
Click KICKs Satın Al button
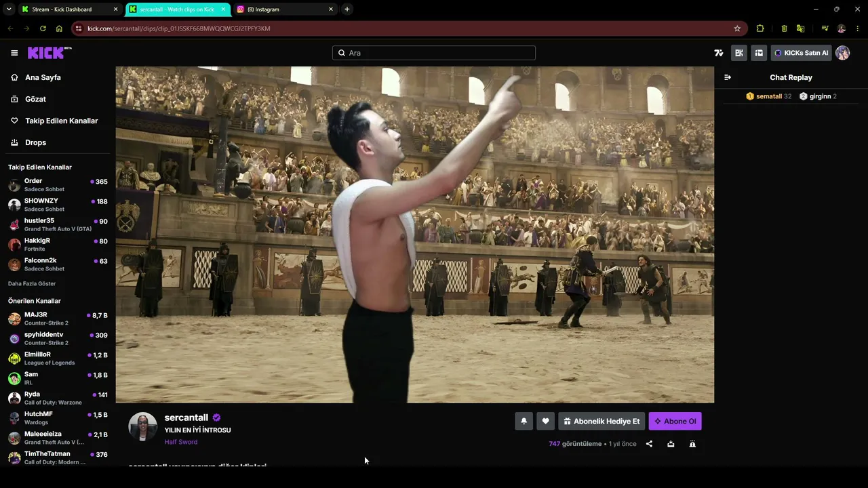pos(801,53)
